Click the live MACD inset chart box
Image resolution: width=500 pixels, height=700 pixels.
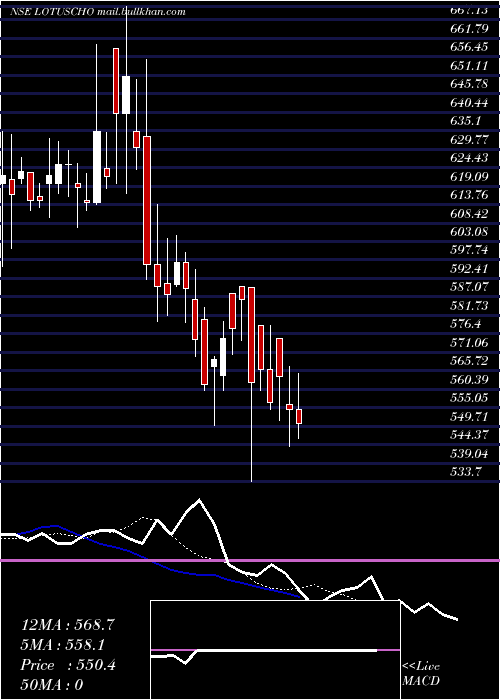click(275, 650)
